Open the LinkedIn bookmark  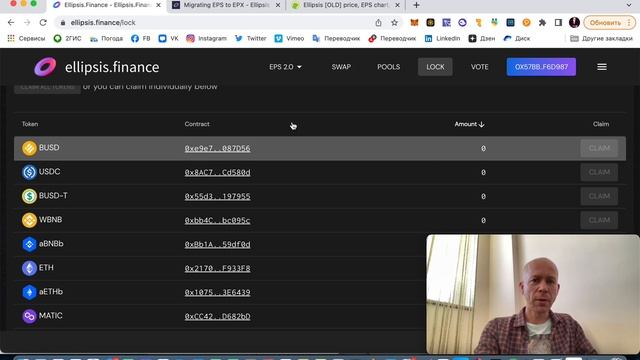(442, 38)
